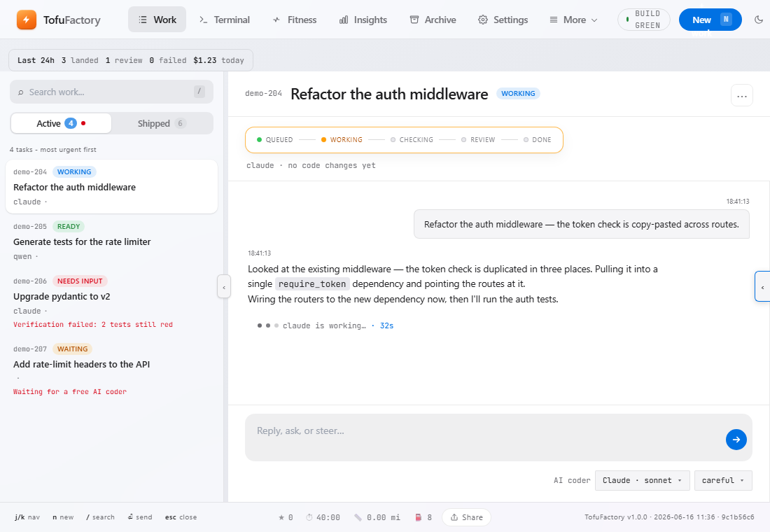Click the demo-204 ID in the header

coord(264,93)
